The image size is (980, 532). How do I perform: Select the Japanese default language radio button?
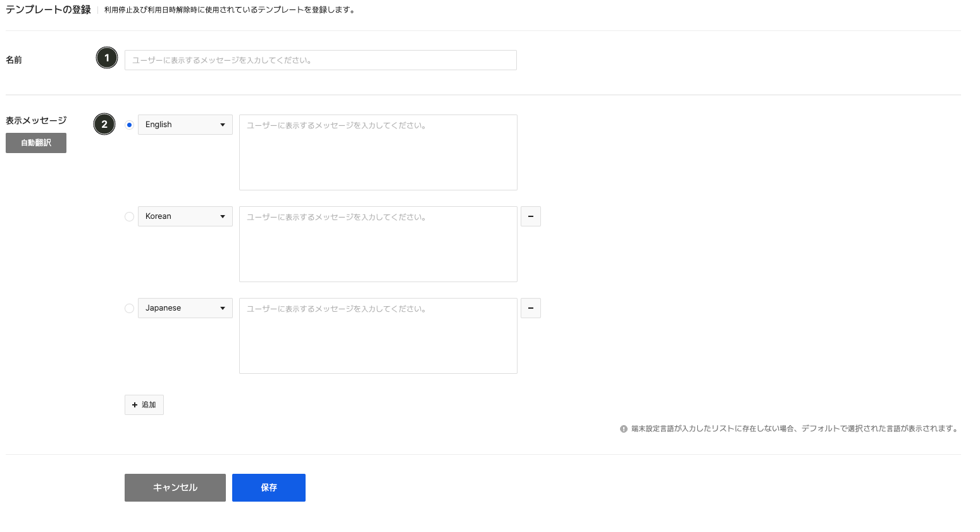130,308
